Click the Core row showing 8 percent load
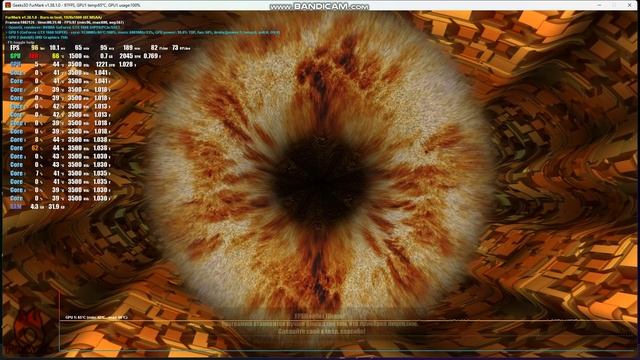 click(60, 140)
